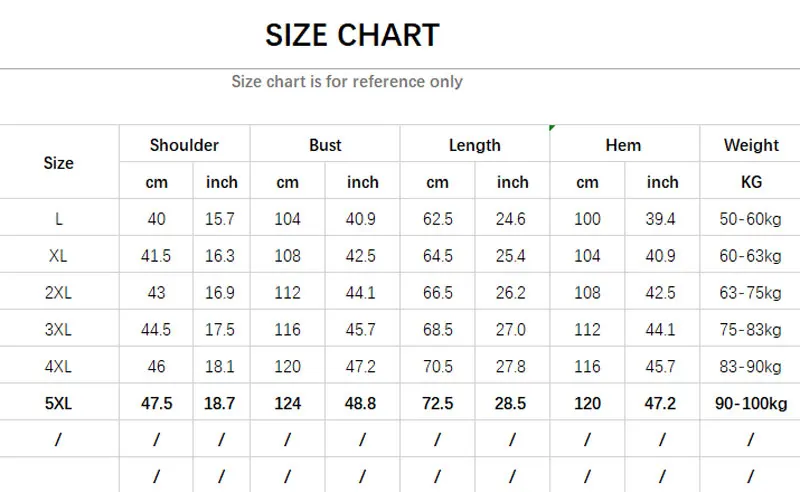The image size is (800, 492).
Task: Click the 50-60kg weight cell
Action: [x=751, y=219]
